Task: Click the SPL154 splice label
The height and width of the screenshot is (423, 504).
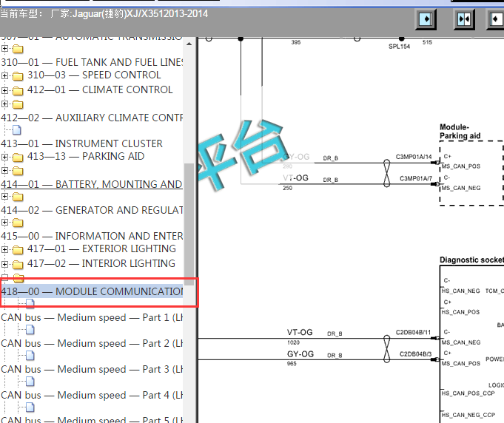Action: 399,47
